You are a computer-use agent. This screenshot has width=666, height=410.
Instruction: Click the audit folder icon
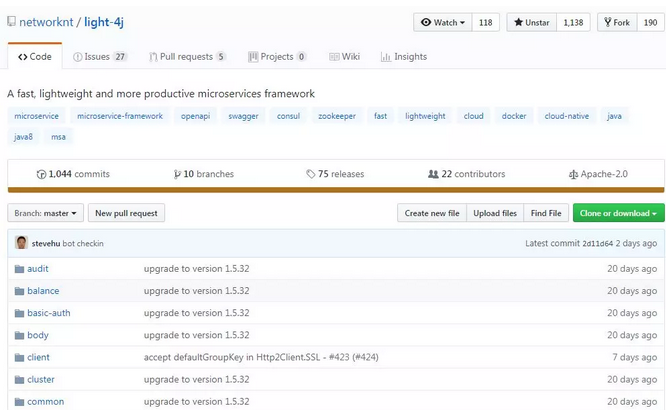20,269
